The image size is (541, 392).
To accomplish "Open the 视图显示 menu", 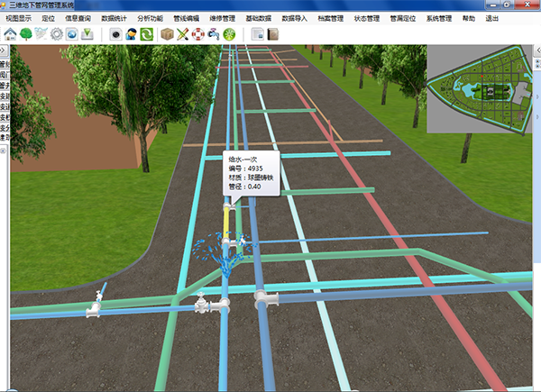I will 18,18.
